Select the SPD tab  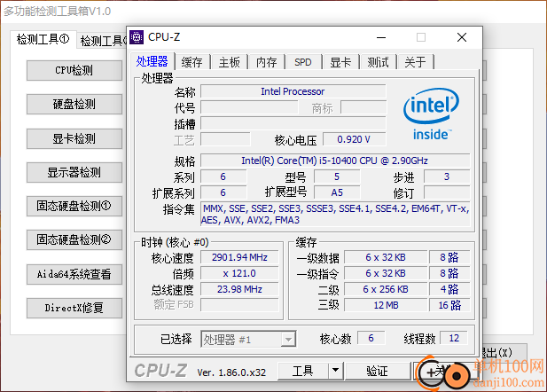pos(303,62)
